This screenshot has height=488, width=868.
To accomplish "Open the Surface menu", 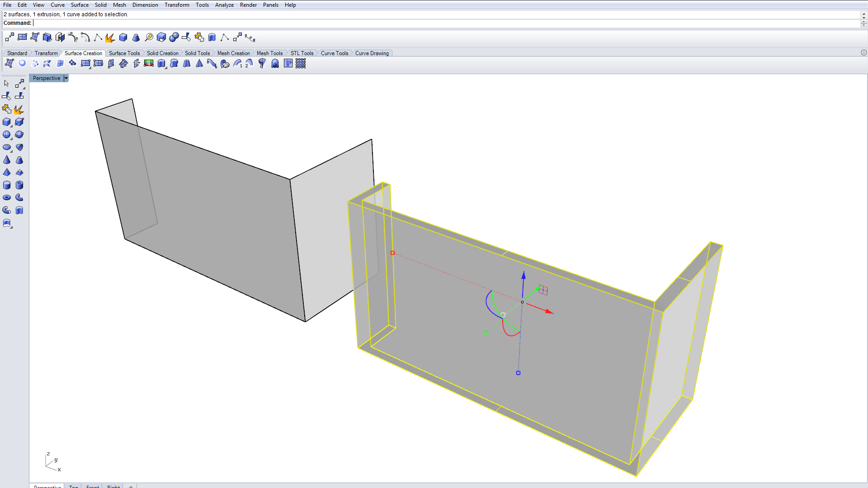I will (x=80, y=5).
